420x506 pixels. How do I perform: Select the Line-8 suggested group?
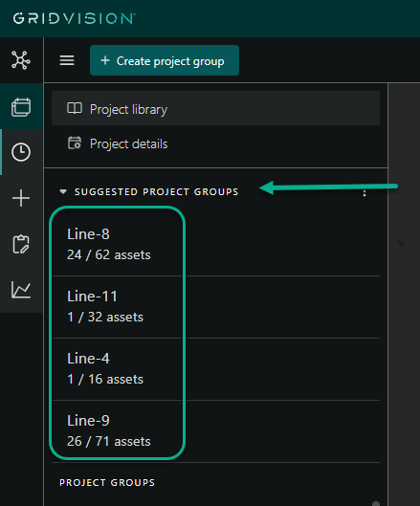pyautogui.click(x=215, y=244)
